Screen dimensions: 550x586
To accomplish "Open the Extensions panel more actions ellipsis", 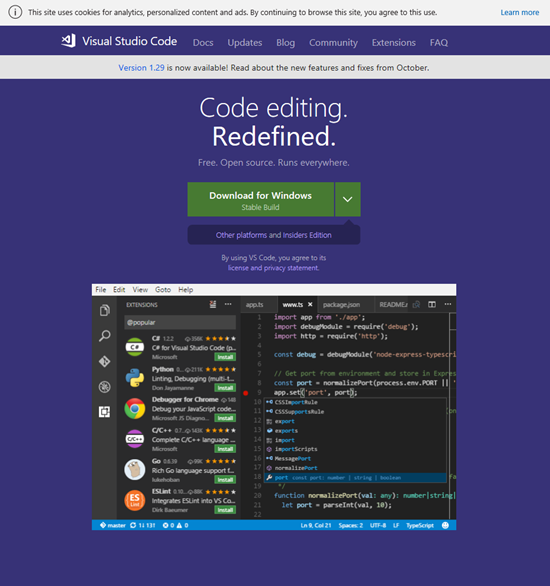I will (x=228, y=304).
